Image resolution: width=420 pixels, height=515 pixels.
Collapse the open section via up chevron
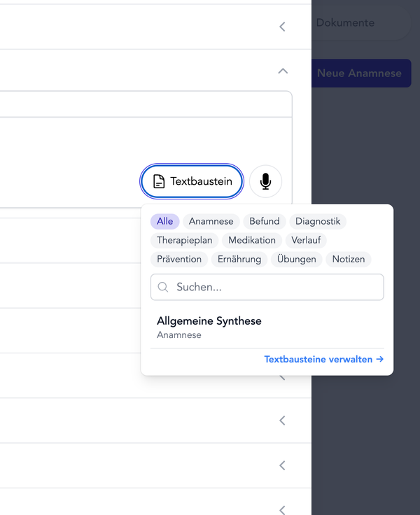click(283, 71)
